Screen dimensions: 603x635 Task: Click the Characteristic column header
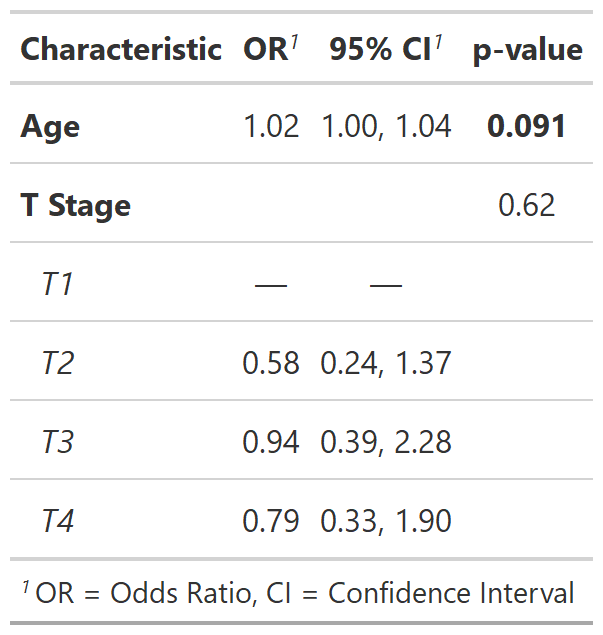coord(121,50)
